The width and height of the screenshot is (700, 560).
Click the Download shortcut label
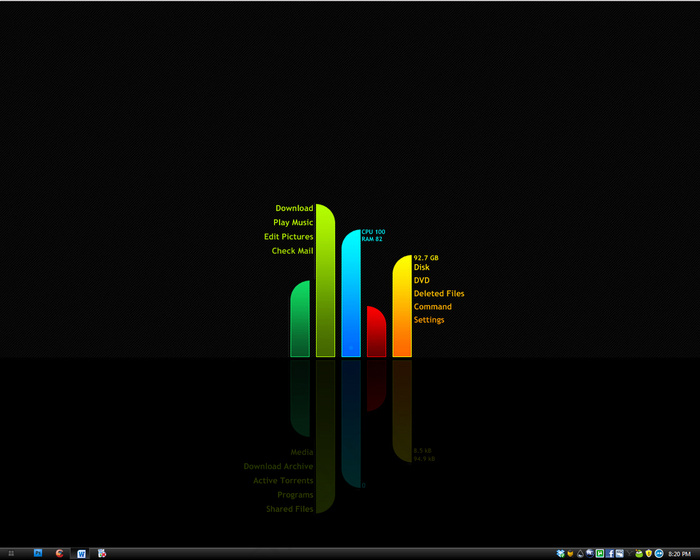pyautogui.click(x=294, y=208)
